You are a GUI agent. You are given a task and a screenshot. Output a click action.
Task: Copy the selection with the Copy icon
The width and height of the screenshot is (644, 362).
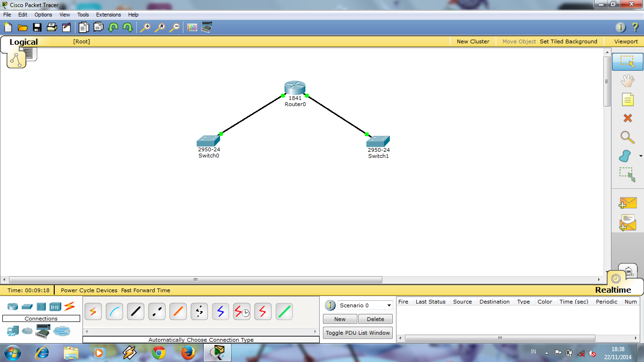83,27
